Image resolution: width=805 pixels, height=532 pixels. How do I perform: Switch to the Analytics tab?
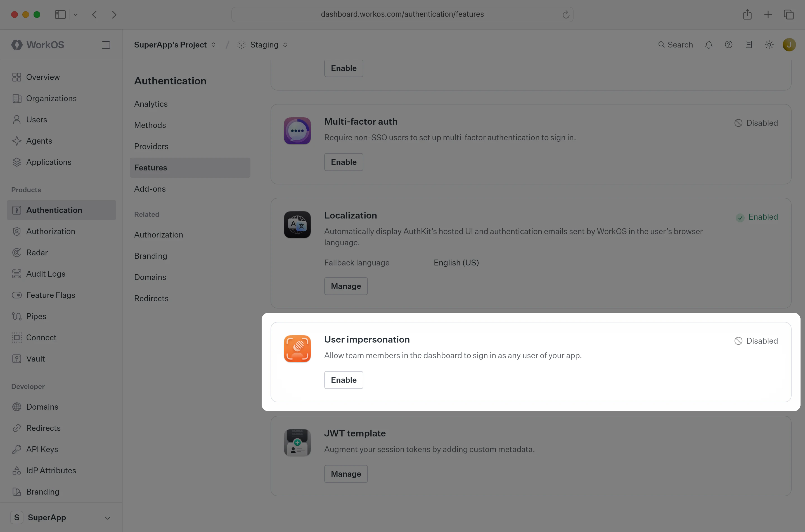(x=190, y=104)
